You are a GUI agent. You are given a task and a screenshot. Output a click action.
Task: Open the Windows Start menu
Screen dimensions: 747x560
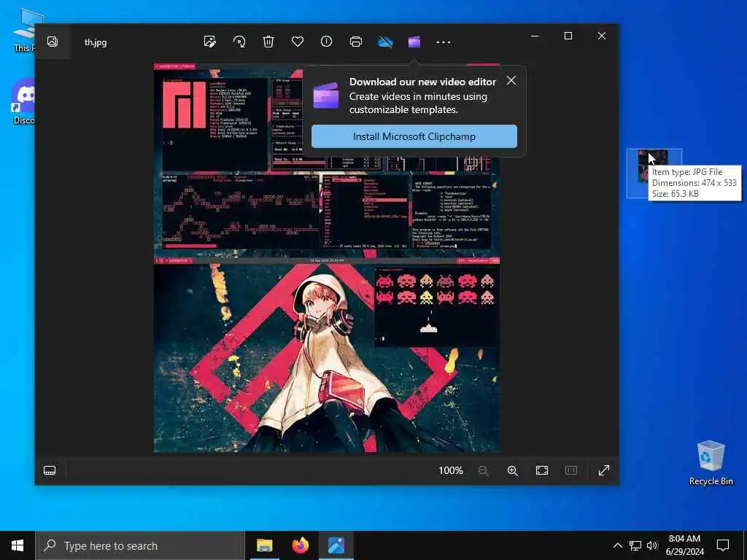point(18,545)
